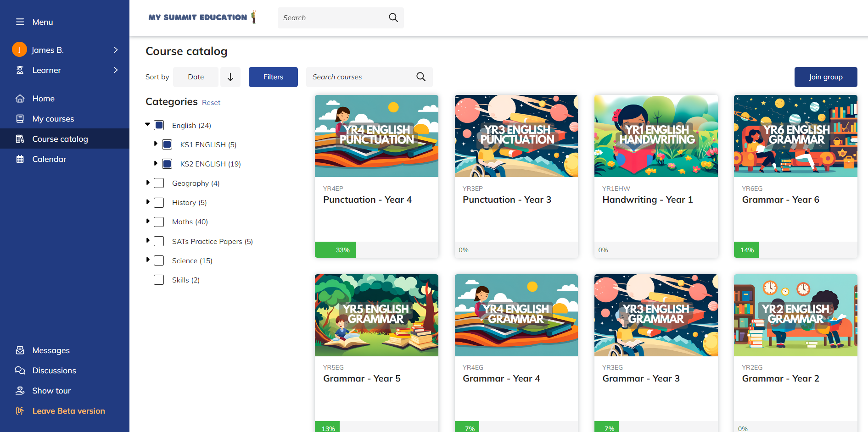Click the My courses icon
The image size is (868, 432).
[x=20, y=119]
